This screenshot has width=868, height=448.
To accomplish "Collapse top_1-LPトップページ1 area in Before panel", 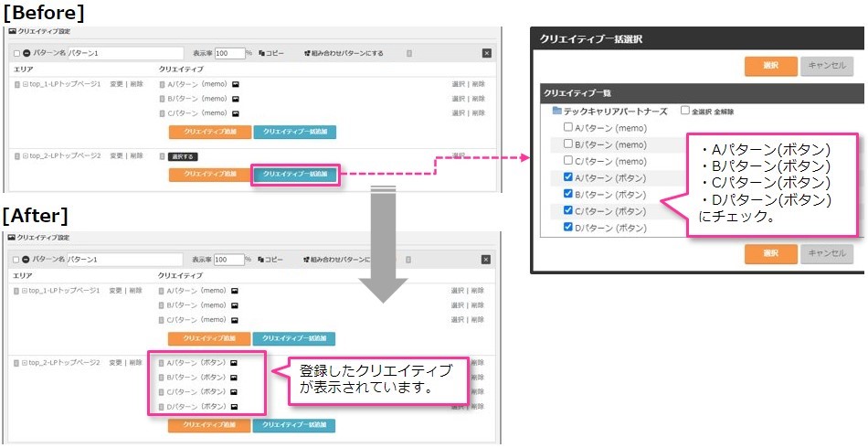I will click(x=25, y=84).
